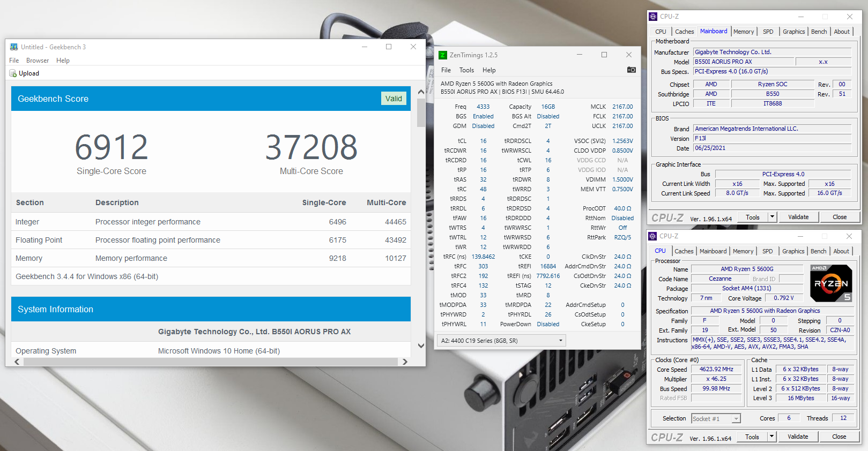This screenshot has height=451, width=868.
Task: Open the Geekbench Help menu
Action: pos(63,61)
